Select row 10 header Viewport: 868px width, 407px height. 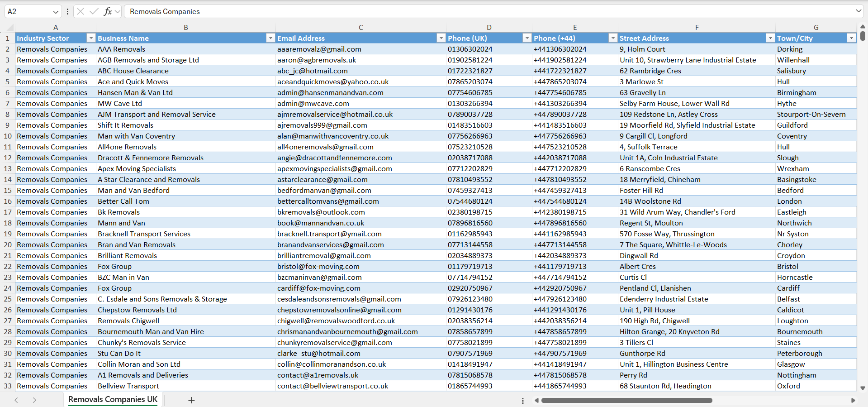tap(8, 136)
